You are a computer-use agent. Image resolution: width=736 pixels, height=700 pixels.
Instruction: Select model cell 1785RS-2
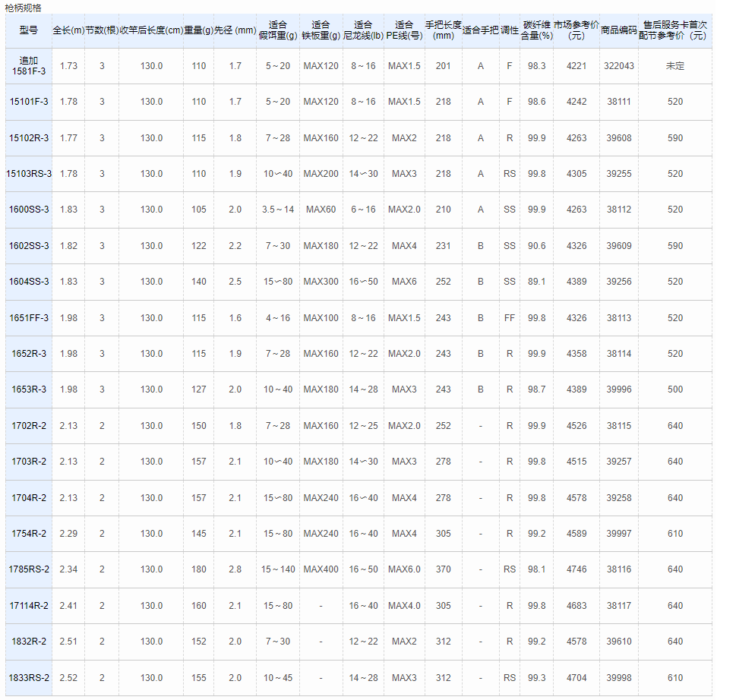point(29,569)
